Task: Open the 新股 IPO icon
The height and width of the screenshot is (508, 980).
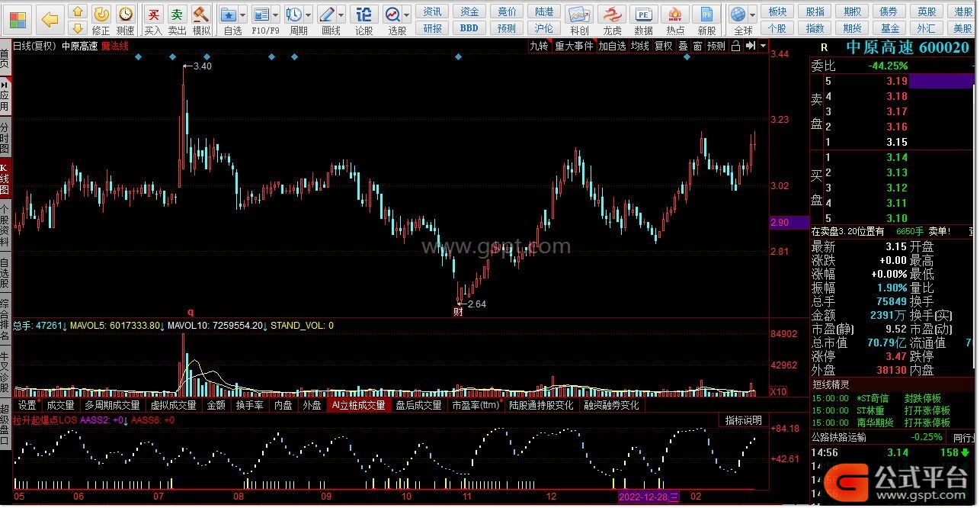Action: pyautogui.click(x=706, y=14)
